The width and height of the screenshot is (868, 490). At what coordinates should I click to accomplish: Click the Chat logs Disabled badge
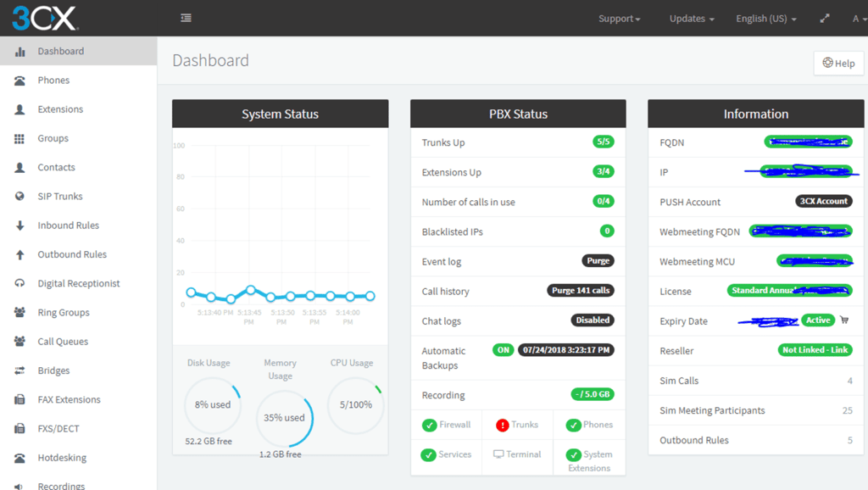[x=593, y=320]
